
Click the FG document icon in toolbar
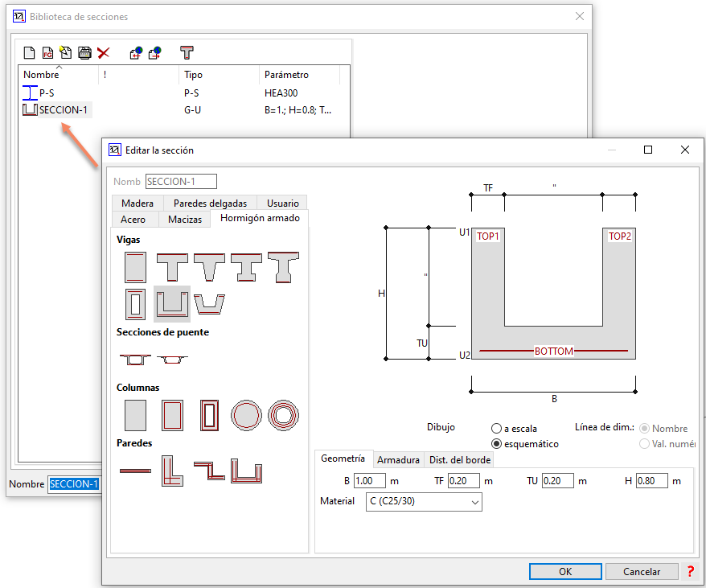pyautogui.click(x=47, y=53)
